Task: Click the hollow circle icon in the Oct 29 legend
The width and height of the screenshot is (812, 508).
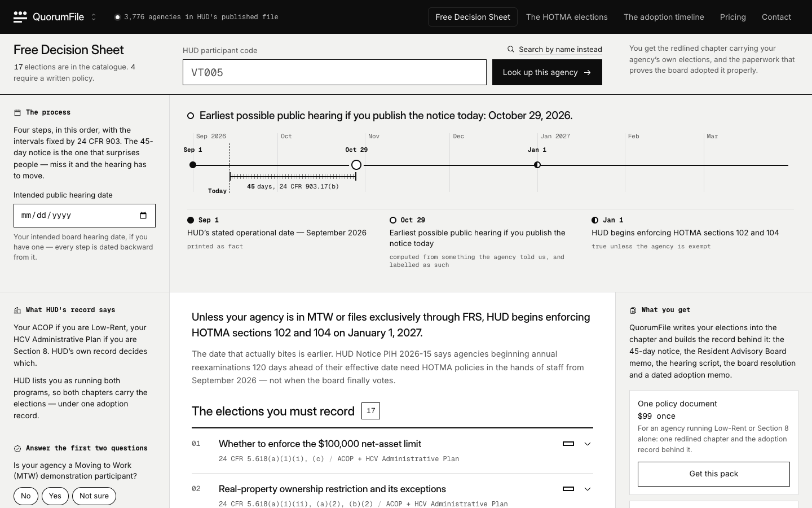Action: tap(393, 220)
